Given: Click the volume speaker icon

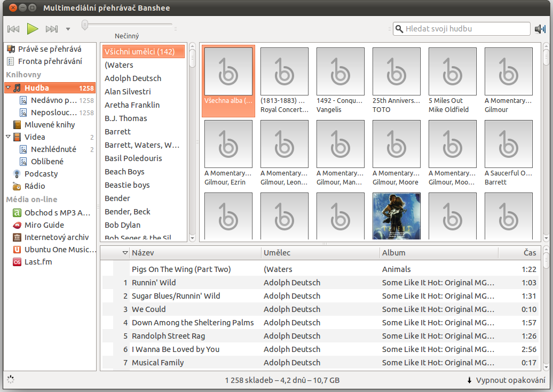Looking at the screenshot, I should (x=540, y=29).
